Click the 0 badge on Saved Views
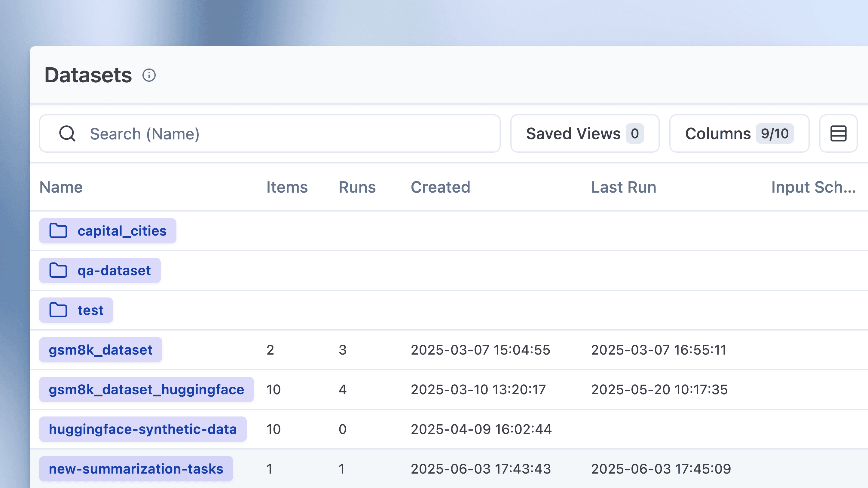The width and height of the screenshot is (868, 488). [635, 133]
